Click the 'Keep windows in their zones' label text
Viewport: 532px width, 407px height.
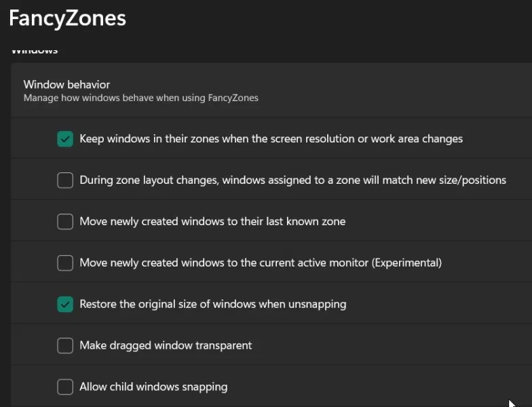(271, 139)
